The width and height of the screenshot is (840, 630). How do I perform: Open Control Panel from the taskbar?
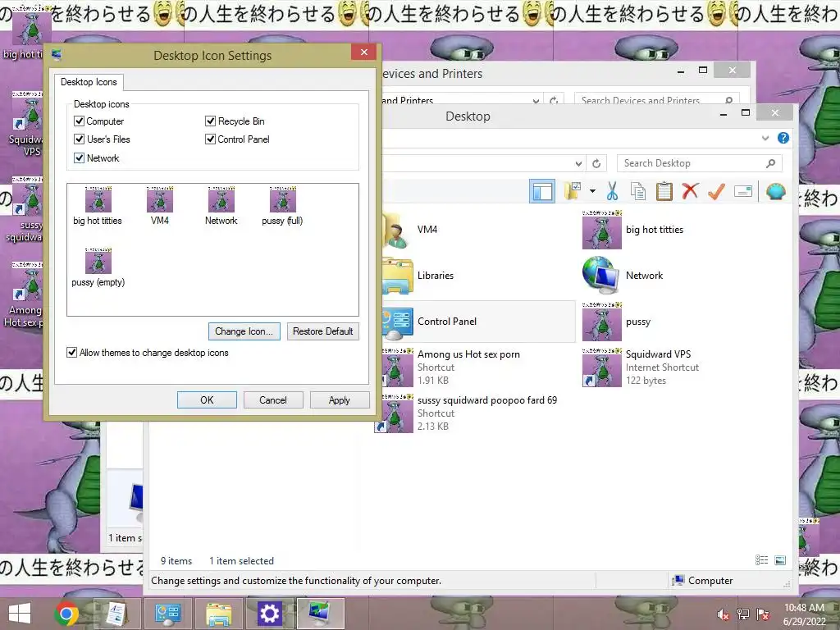pos(167,614)
